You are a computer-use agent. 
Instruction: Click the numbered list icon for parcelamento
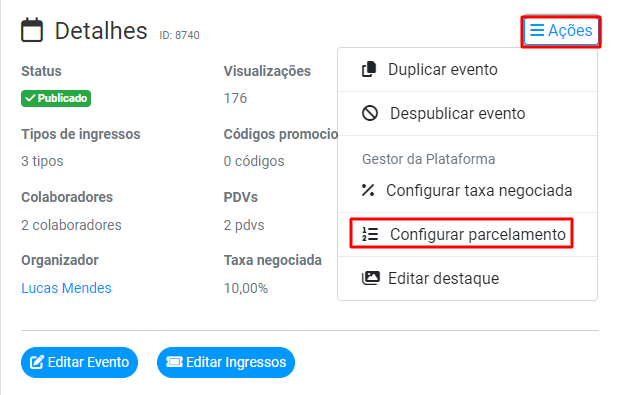[x=370, y=234]
